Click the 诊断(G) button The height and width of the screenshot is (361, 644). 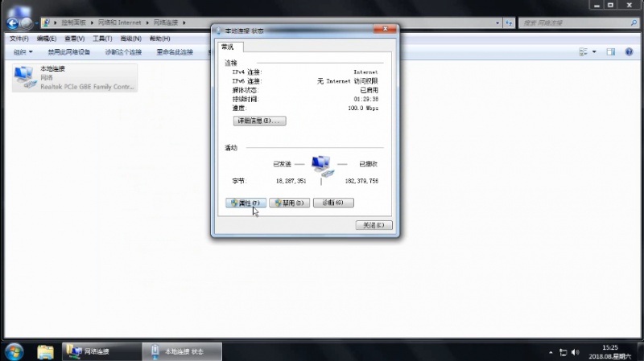click(x=333, y=203)
